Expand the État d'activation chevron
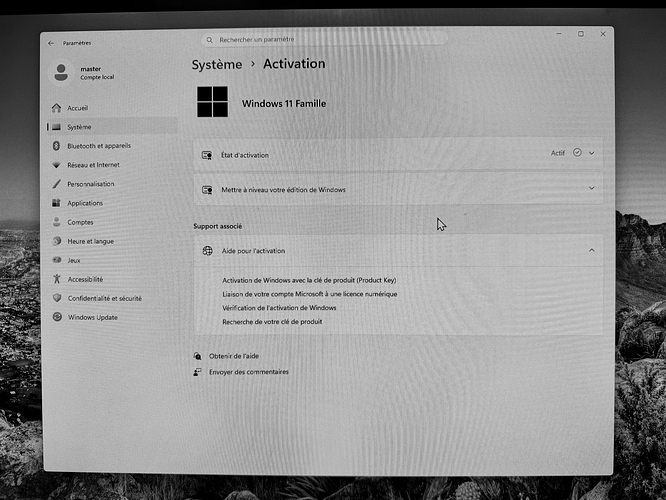 click(592, 153)
